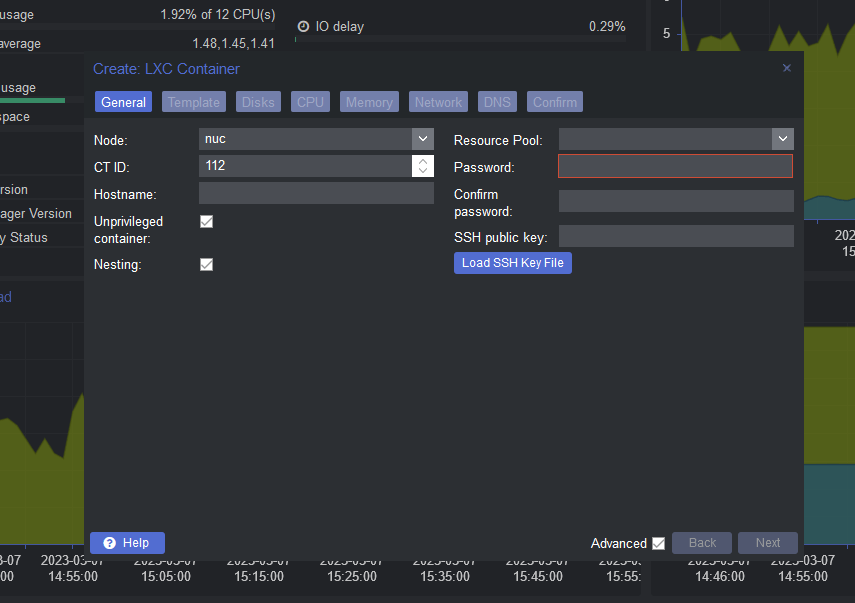Select the General tab

coord(124,102)
